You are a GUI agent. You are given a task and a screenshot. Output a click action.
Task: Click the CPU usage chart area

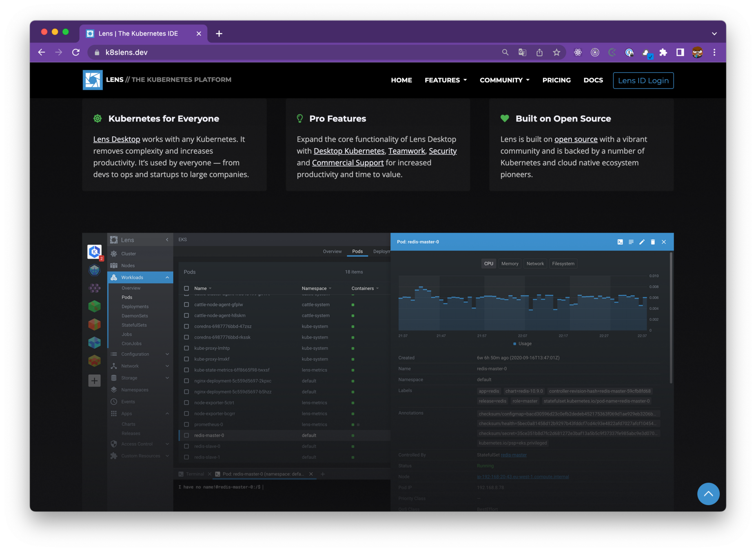(523, 303)
